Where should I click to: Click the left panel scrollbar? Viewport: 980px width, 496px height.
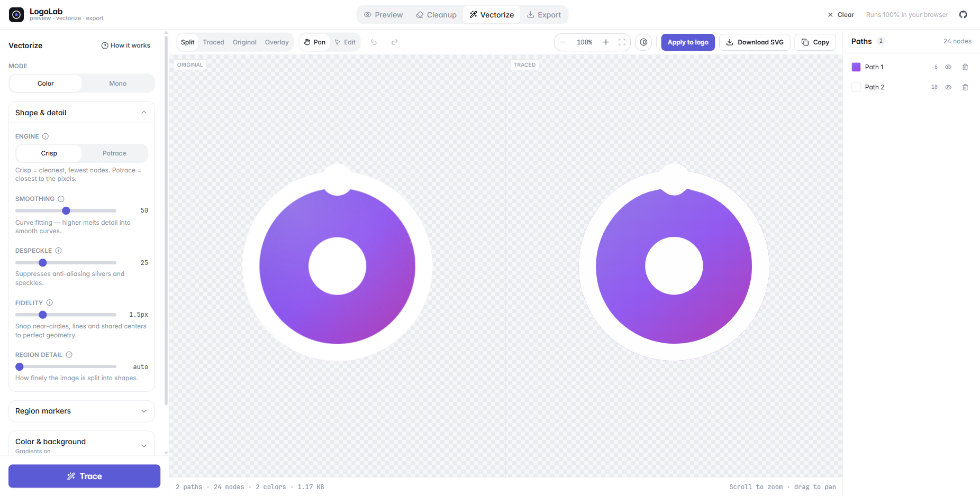(x=166, y=219)
